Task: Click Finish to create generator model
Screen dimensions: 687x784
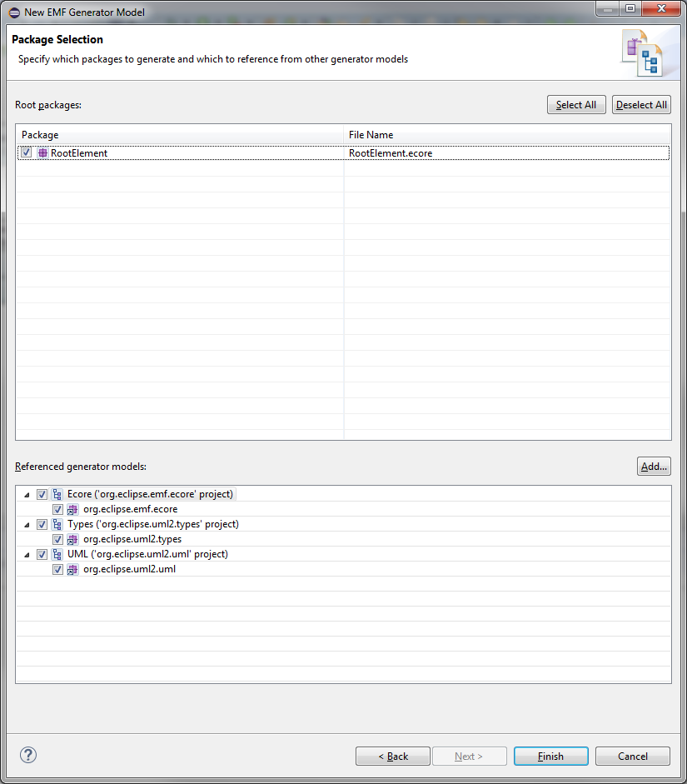Action: coord(550,756)
